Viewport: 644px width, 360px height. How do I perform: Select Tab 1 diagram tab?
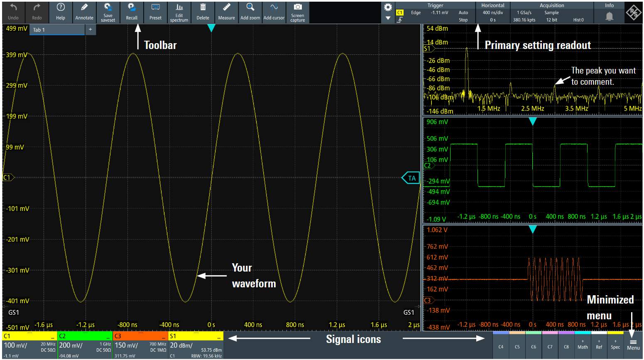pyautogui.click(x=56, y=30)
